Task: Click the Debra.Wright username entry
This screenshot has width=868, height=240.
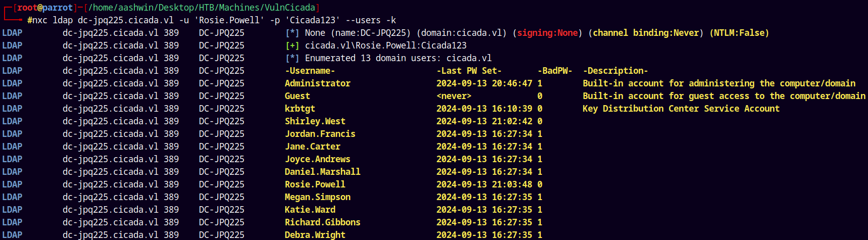Action: (315, 235)
